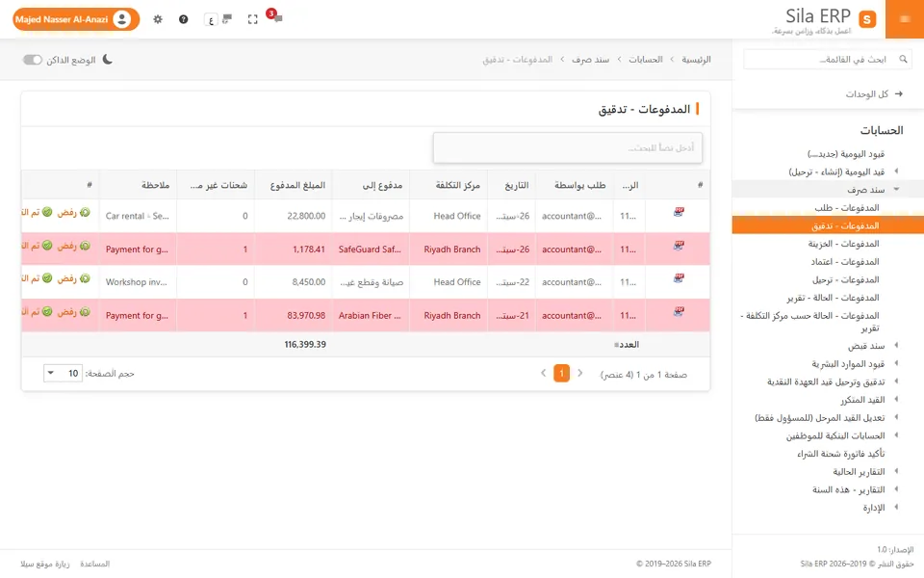The height and width of the screenshot is (578, 924).
Task: Open the help question mark icon
Action: (x=183, y=19)
